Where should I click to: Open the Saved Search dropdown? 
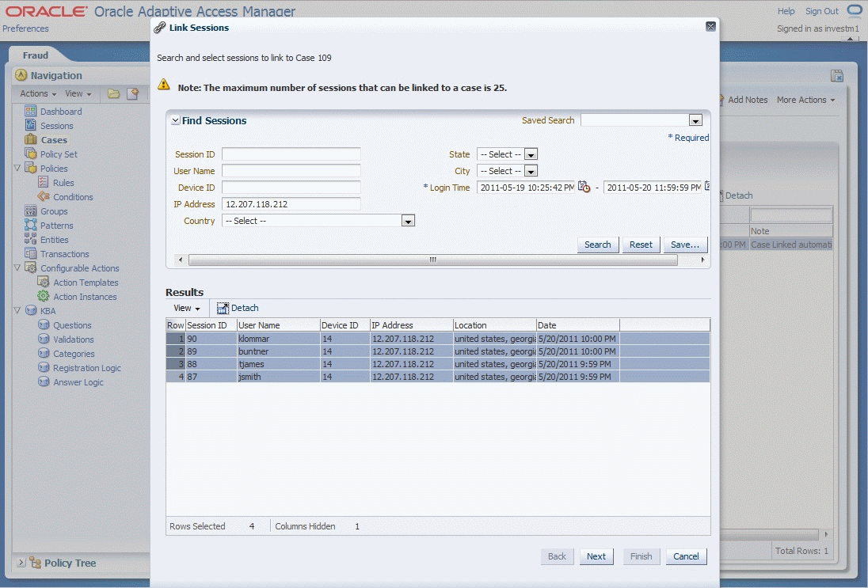pyautogui.click(x=695, y=119)
